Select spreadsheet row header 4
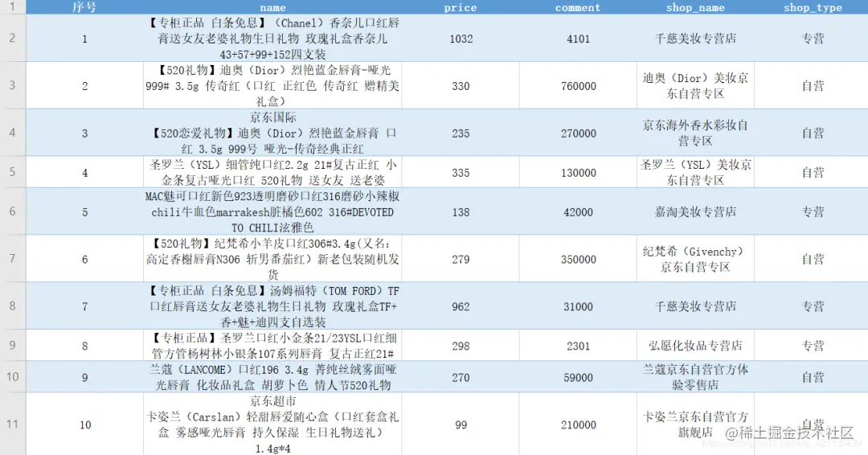 click(x=13, y=133)
